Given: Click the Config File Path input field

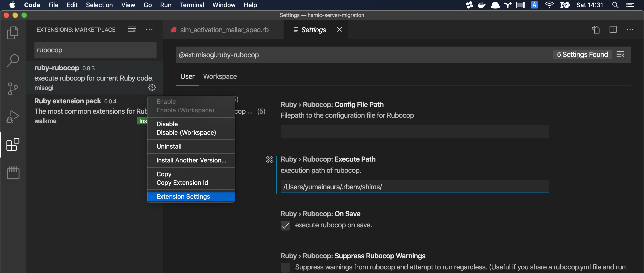Looking at the screenshot, I should point(415,132).
